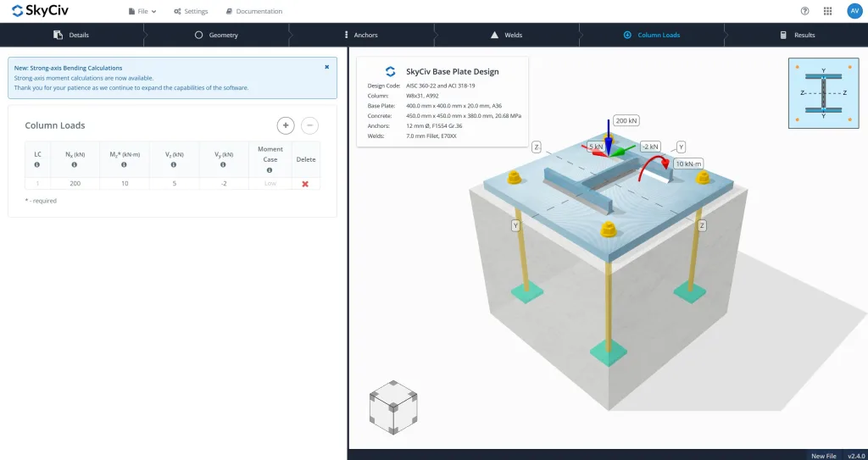The height and width of the screenshot is (460, 868).
Task: Click the SkyCiv logo
Action: click(x=40, y=10)
